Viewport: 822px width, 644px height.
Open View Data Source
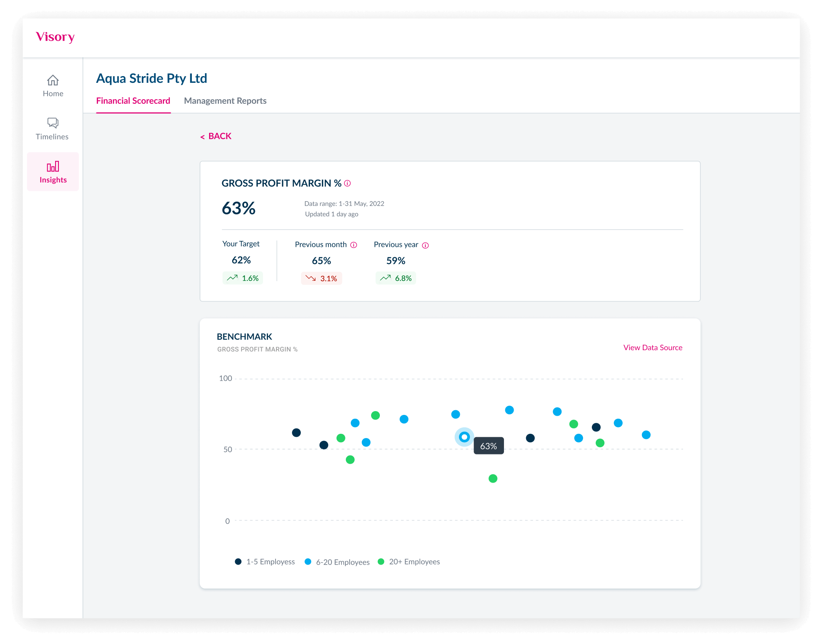point(652,348)
